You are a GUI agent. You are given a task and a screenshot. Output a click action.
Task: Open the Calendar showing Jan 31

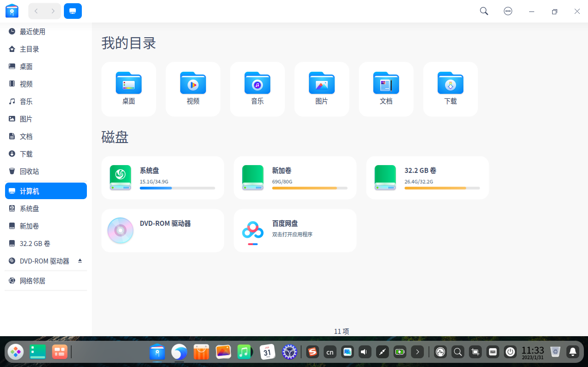[x=268, y=352]
